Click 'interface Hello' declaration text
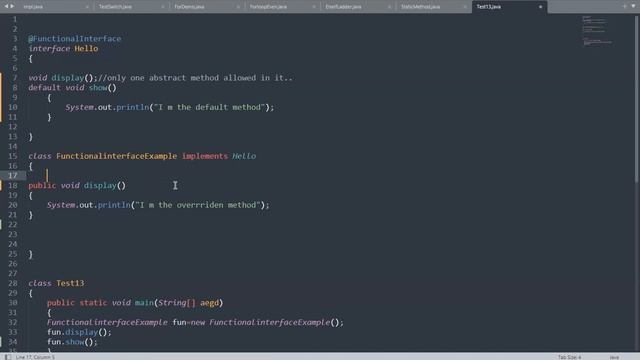 (x=63, y=48)
